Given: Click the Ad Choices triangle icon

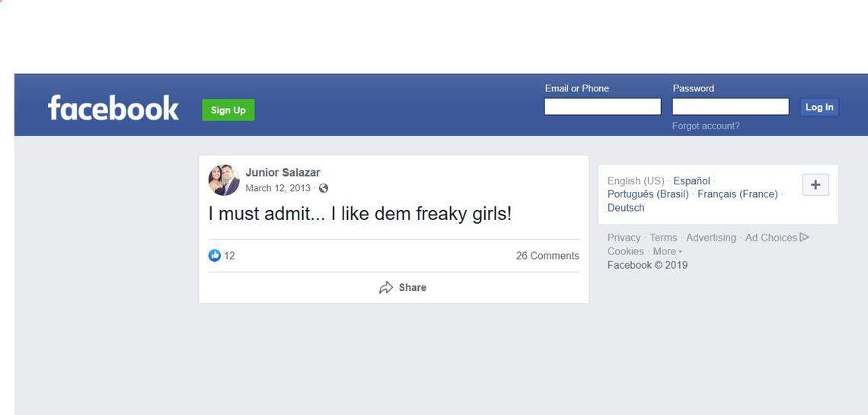Looking at the screenshot, I should (x=804, y=238).
